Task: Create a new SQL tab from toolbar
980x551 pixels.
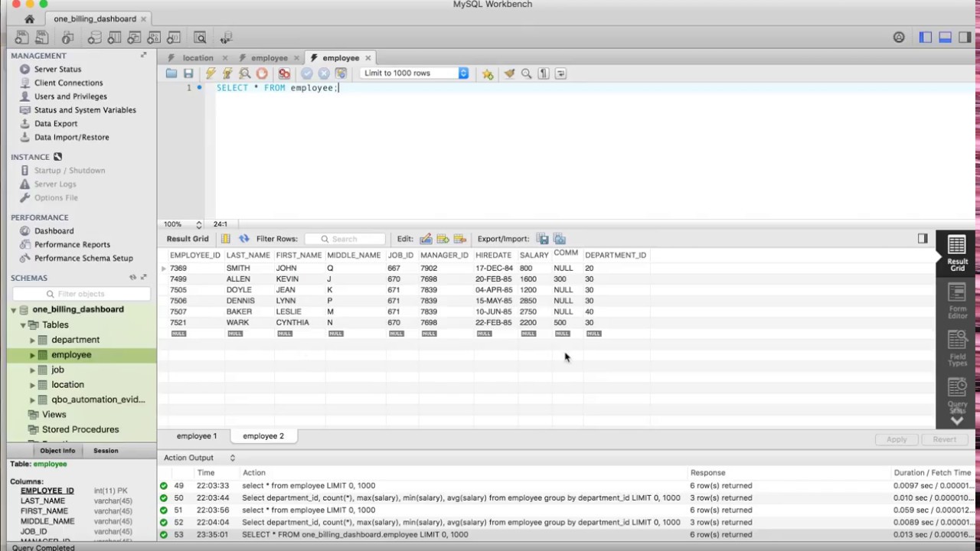Action: (21, 37)
